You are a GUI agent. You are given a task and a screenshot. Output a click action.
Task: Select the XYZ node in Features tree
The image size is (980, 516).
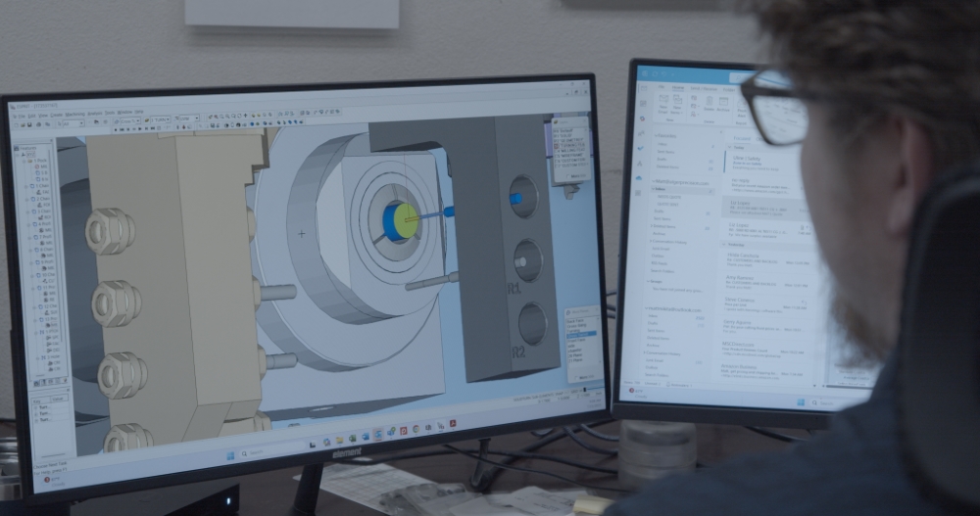point(30,155)
